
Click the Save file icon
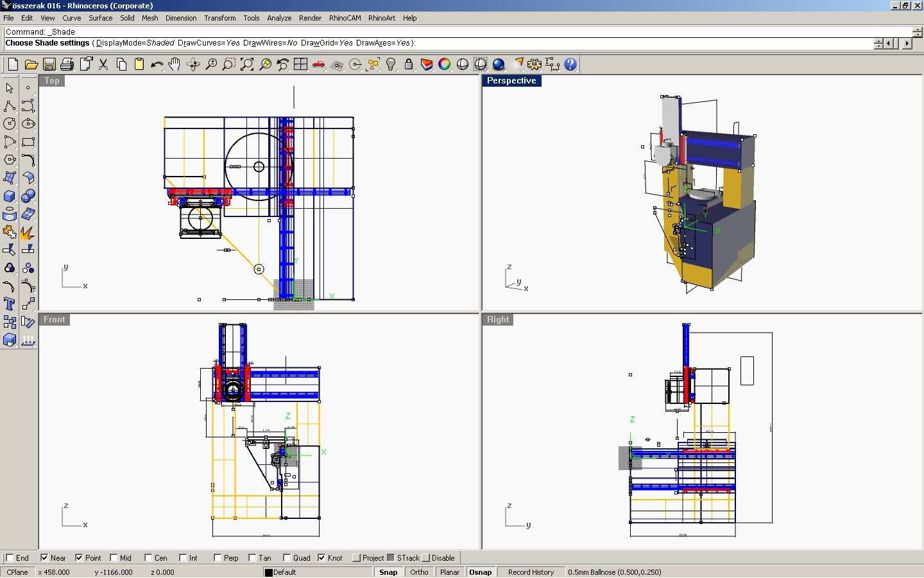click(49, 64)
